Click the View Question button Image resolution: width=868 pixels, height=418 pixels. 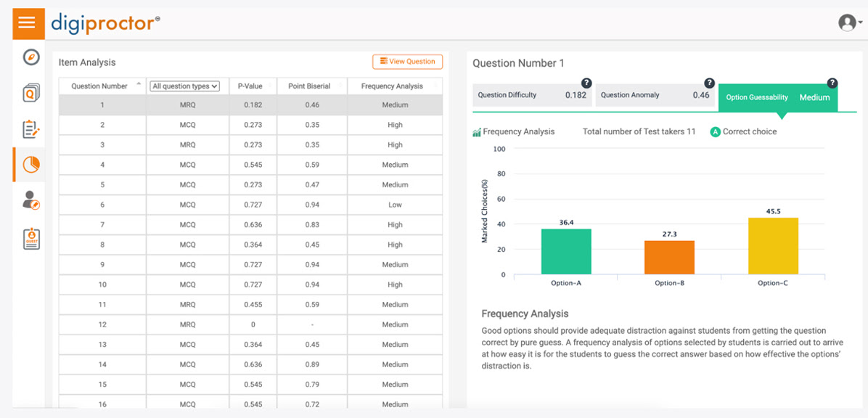(x=407, y=62)
